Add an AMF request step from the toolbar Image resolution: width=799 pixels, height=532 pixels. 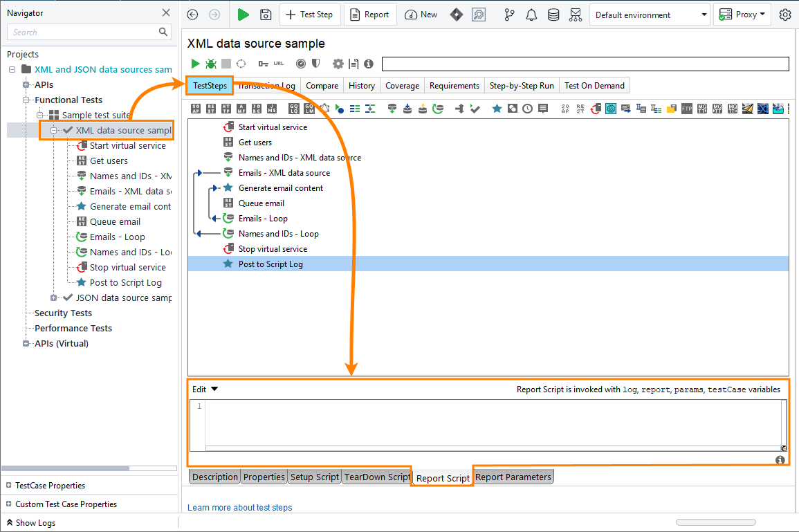point(241,109)
